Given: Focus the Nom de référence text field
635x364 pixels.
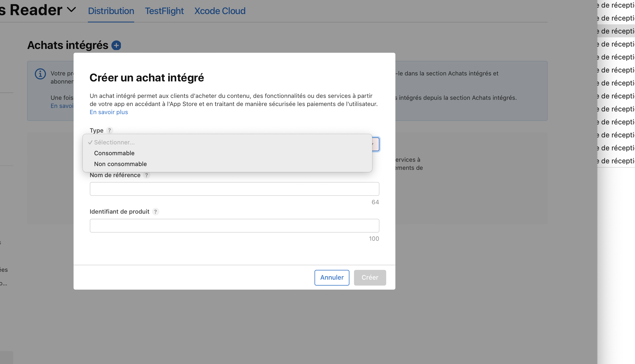Looking at the screenshot, I should pyautogui.click(x=234, y=189).
